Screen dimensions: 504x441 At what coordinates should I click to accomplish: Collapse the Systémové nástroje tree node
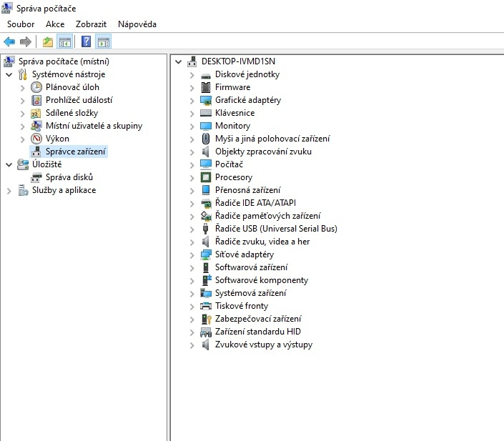tap(9, 74)
